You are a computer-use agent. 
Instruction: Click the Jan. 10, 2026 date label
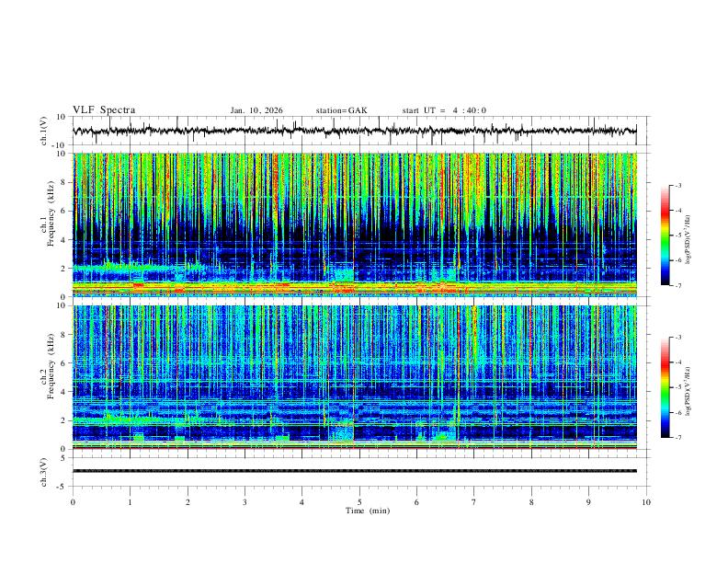256,110
